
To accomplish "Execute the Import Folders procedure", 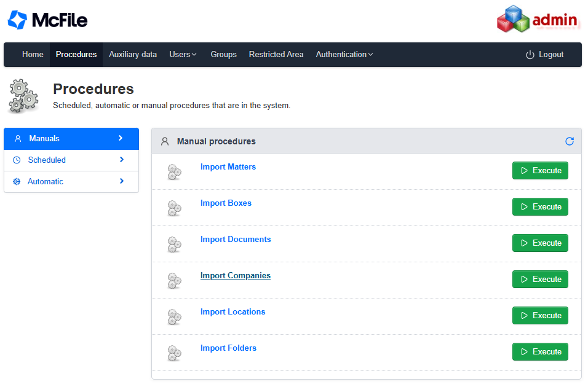I will tap(540, 352).
